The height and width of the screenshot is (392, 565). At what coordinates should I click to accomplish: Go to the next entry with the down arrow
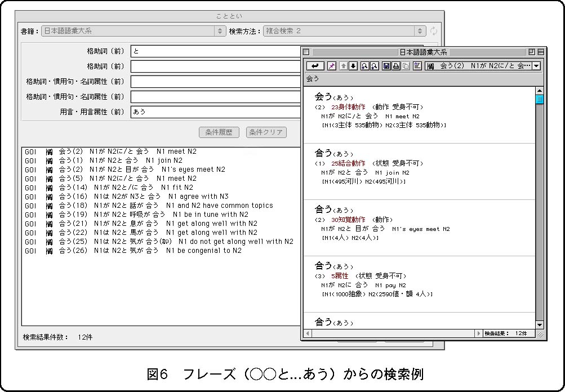353,66
